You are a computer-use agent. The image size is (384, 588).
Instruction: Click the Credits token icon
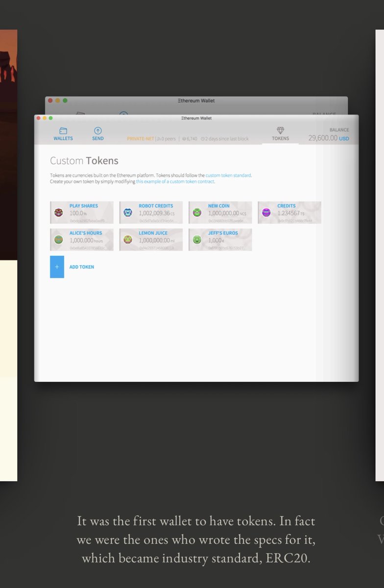pos(266,213)
